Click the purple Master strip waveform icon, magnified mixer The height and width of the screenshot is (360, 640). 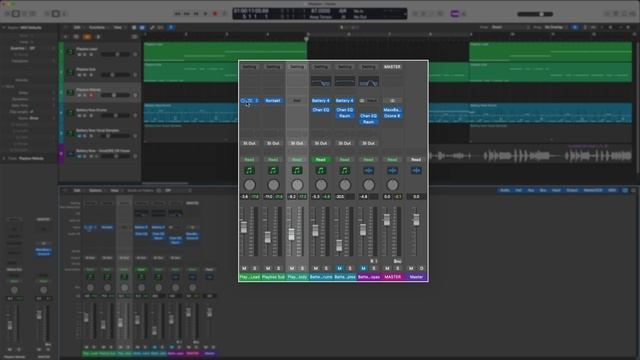coord(416,171)
